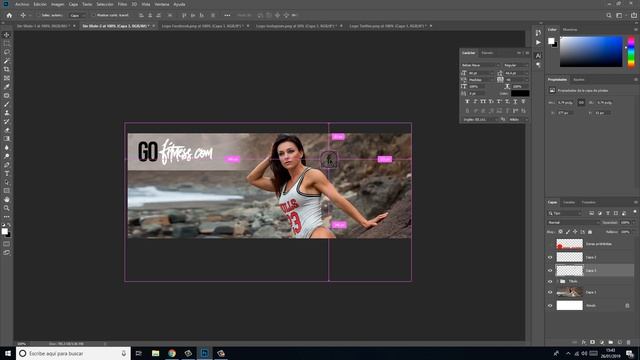Switch to the Canales tab
Screen dimensions: 640x360
(x=569, y=202)
